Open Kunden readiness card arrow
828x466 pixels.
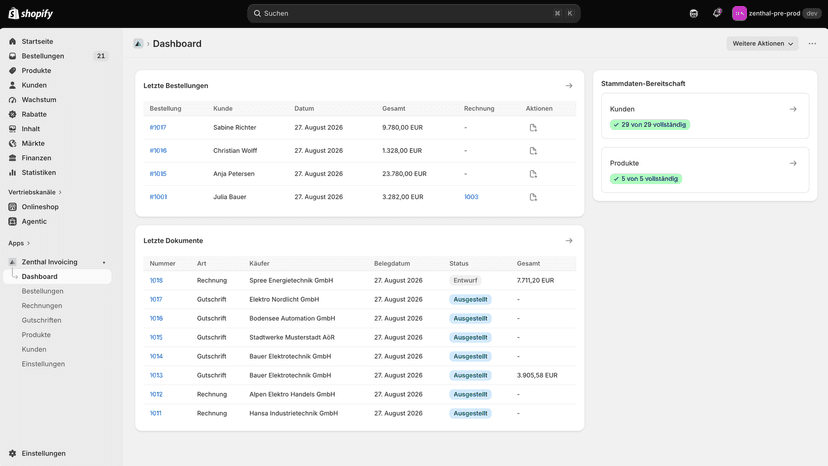click(x=793, y=109)
